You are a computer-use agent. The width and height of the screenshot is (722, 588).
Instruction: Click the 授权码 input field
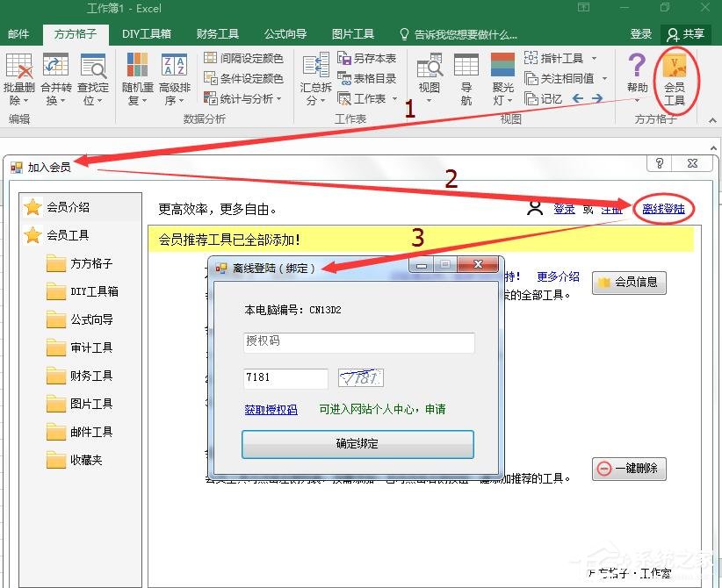[358, 343]
